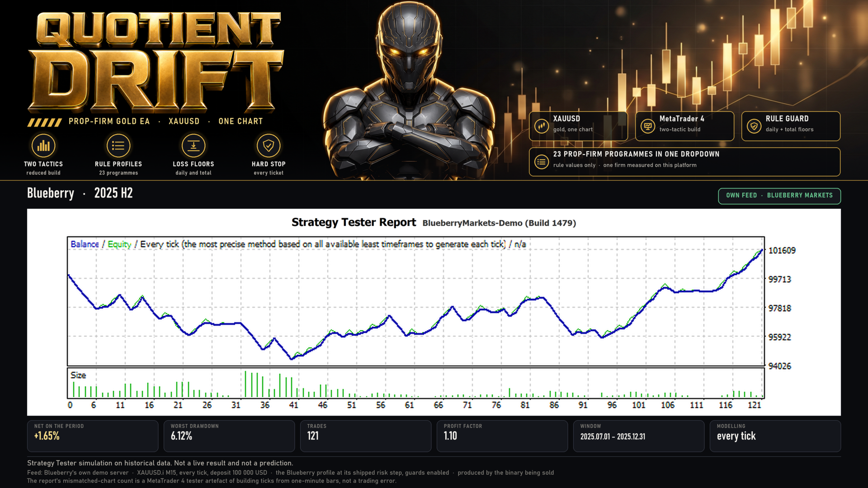Click the Strategy Tester Report title
The width and height of the screenshot is (868, 488).
[354, 222]
